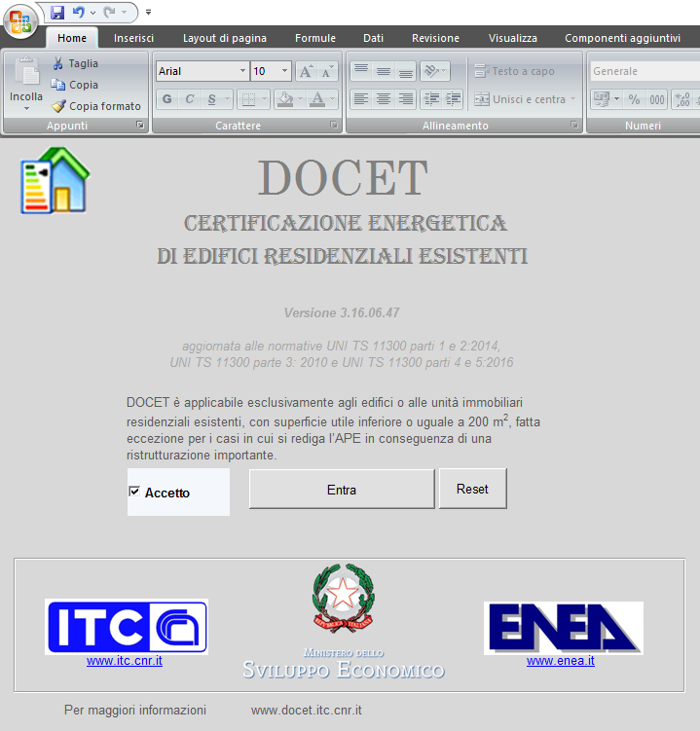This screenshot has width=700, height=731.
Task: Decrease font size
Action: 327,71
